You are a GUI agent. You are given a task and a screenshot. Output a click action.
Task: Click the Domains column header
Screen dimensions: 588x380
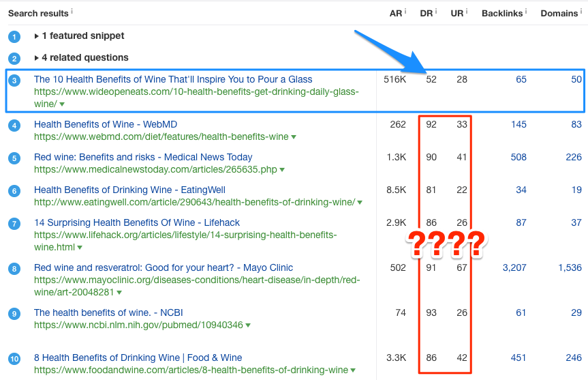click(x=560, y=13)
